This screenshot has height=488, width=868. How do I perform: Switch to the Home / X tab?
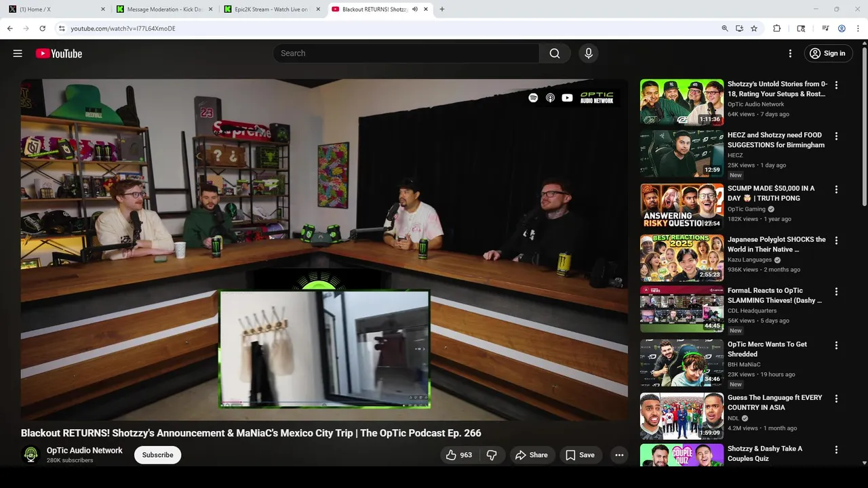[54, 9]
